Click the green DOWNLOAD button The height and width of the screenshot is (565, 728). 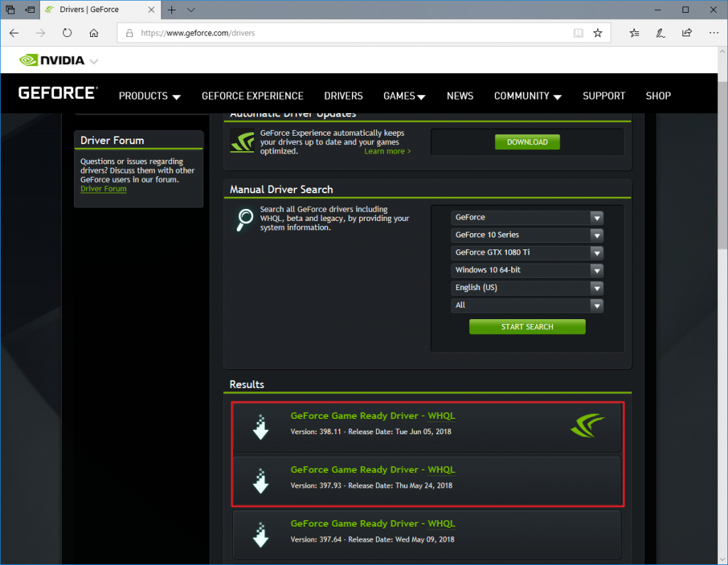coord(527,142)
